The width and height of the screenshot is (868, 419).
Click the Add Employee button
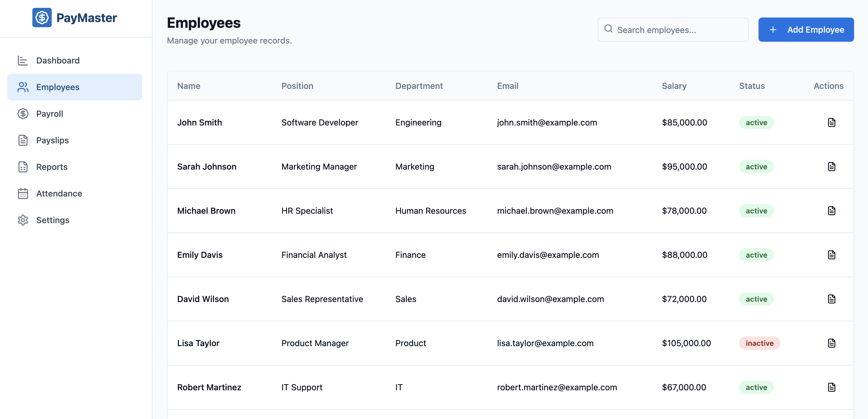[806, 30]
